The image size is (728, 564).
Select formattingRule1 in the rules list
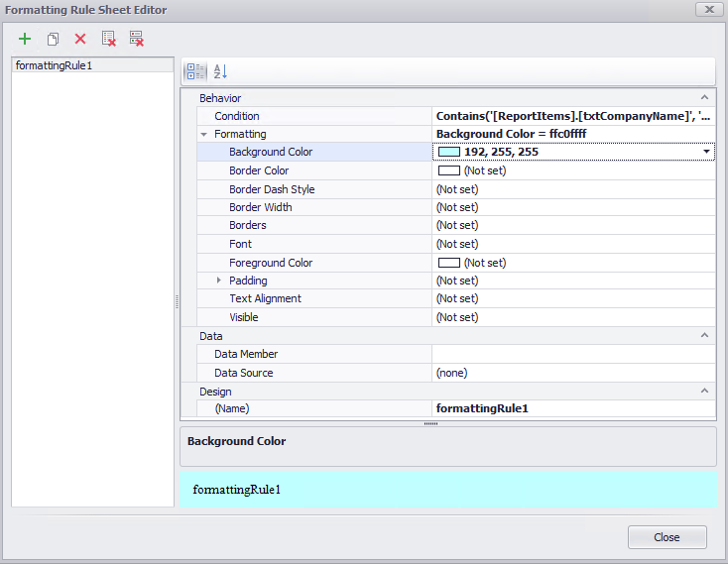(x=49, y=65)
